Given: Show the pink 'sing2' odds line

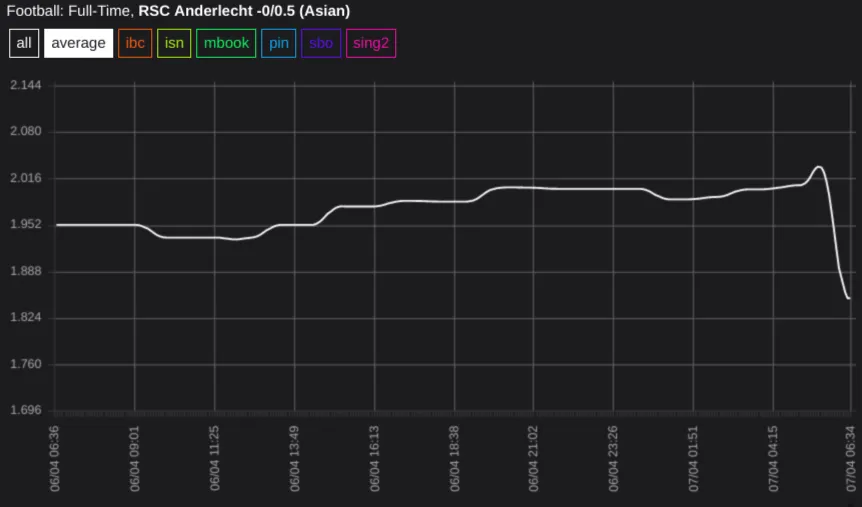Looking at the screenshot, I should click(x=371, y=43).
